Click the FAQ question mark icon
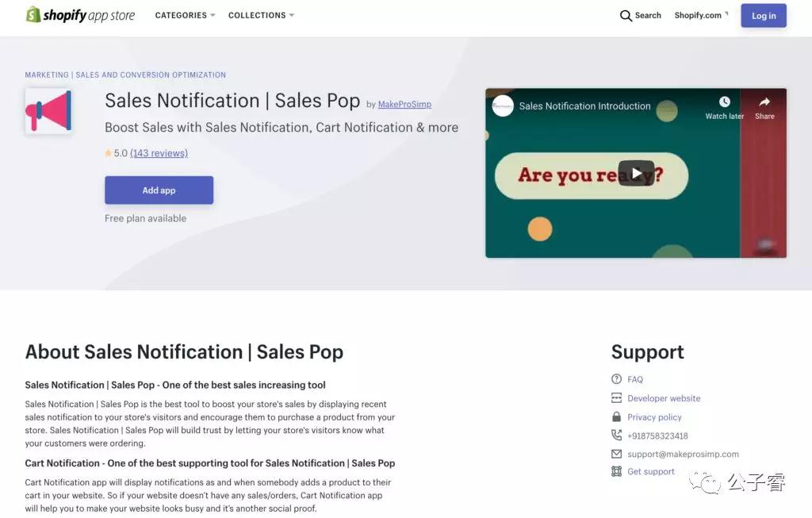This screenshot has height=518, width=812. pos(616,379)
